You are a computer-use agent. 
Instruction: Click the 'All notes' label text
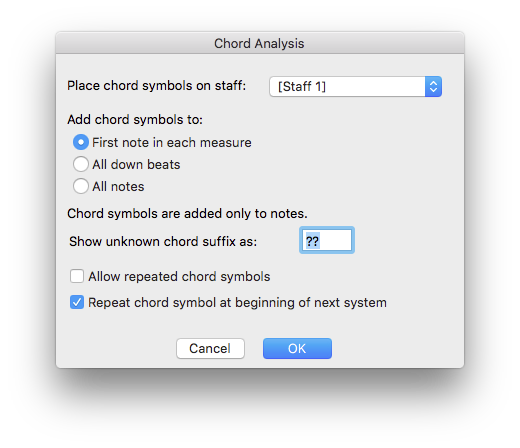point(118,187)
